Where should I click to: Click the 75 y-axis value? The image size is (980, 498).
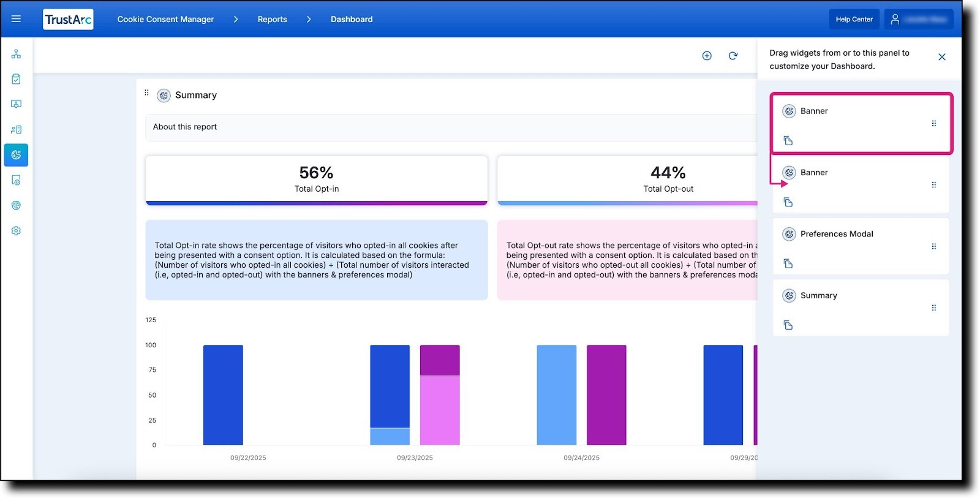point(152,370)
